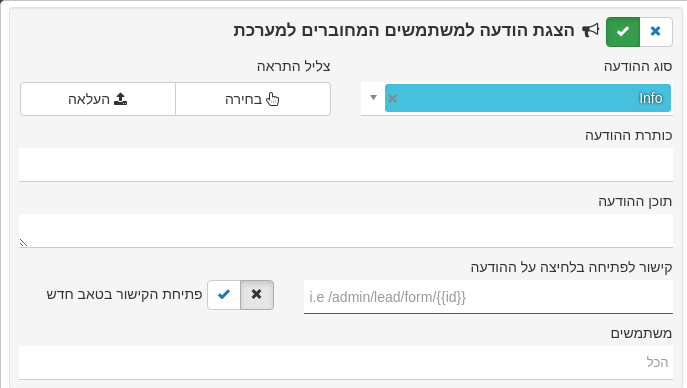Disable open link in new tab with X toggle
The height and width of the screenshot is (388, 687).
[257, 295]
